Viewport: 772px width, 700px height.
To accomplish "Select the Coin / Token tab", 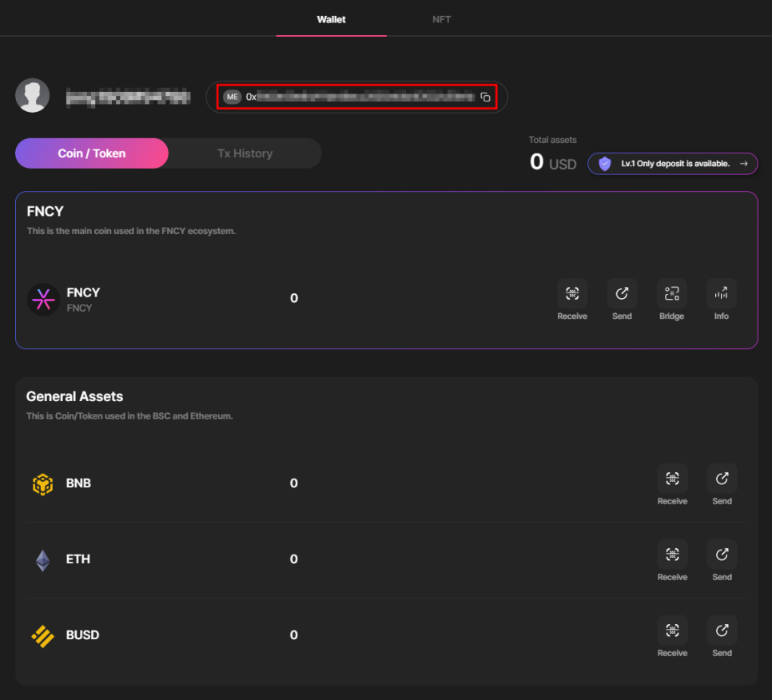I will [x=92, y=153].
